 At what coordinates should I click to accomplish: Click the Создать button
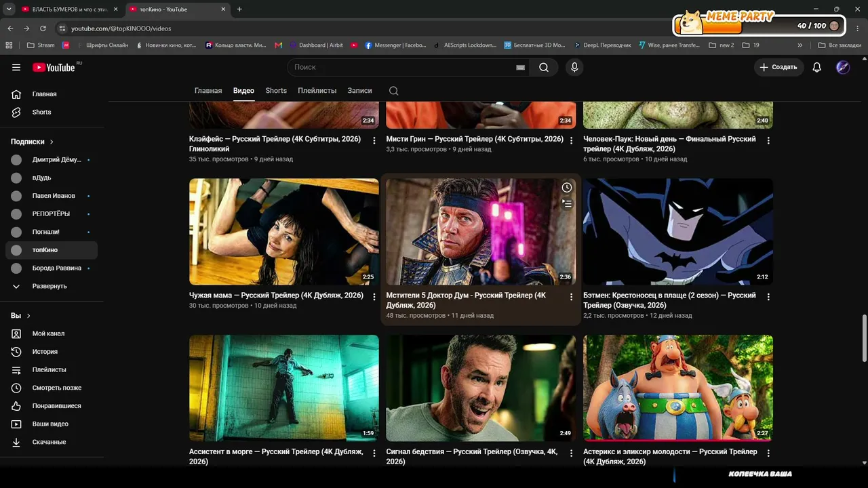[x=778, y=67]
